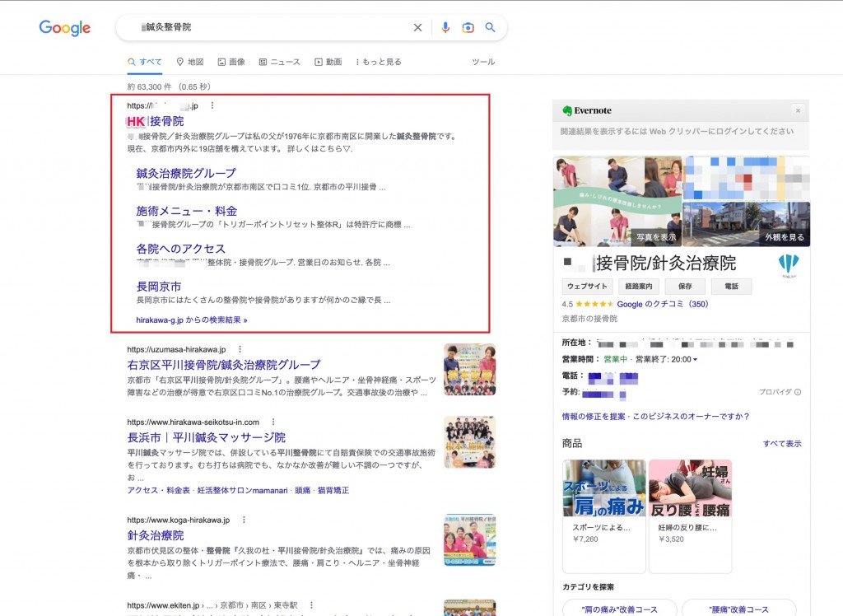The width and height of the screenshot is (843, 616).
Task: Click the 保存 button
Action: click(685, 287)
